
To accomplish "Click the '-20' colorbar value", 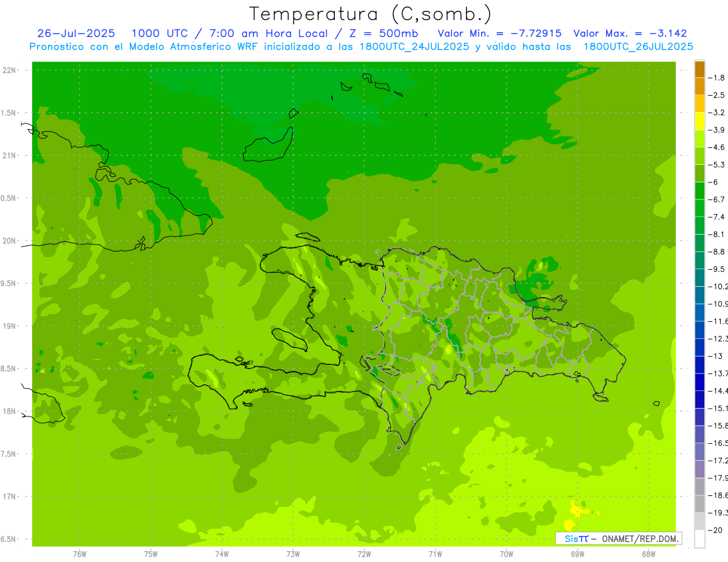I will pyautogui.click(x=716, y=530).
